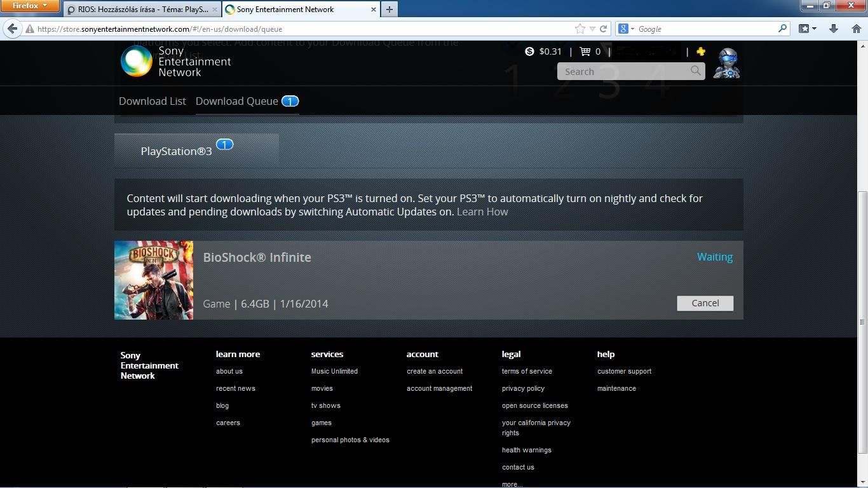868x488 pixels.
Task: Open the Music Unlimited link
Action: tap(334, 371)
